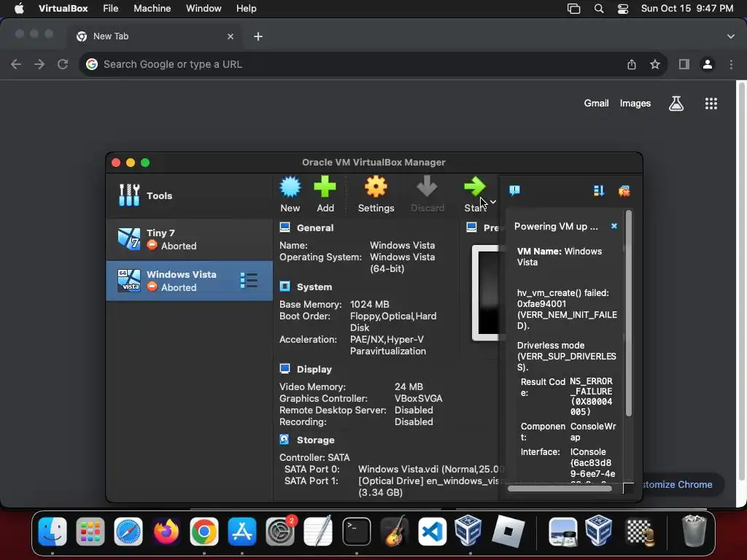
Task: Click the Stage Manager icon in the menu bar
Action: pos(573,9)
